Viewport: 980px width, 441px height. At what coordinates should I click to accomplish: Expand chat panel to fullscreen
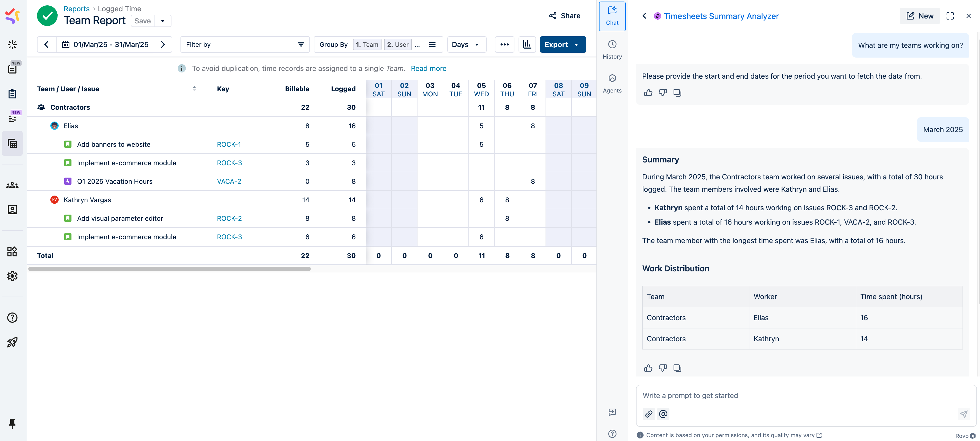point(950,16)
